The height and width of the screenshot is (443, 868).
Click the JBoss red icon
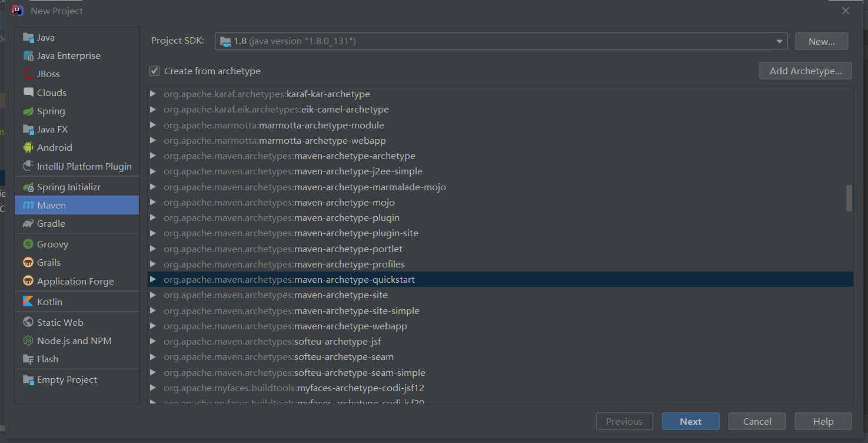tap(28, 74)
